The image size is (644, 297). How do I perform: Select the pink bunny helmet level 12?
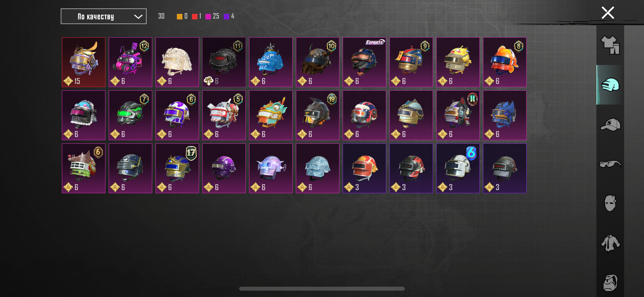click(130, 62)
